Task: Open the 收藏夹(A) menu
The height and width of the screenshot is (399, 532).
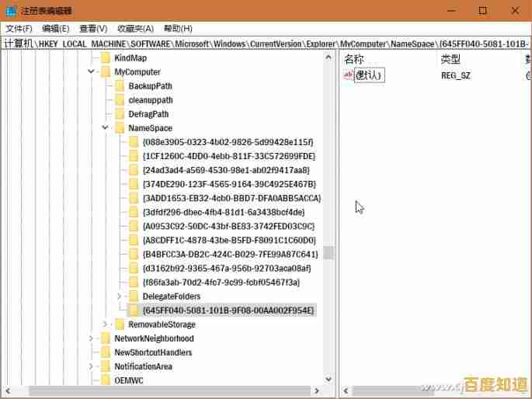Action: coord(135,28)
